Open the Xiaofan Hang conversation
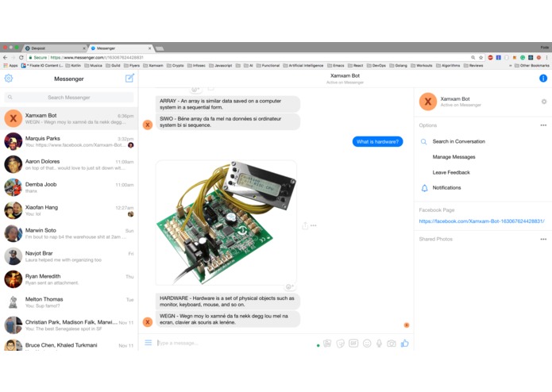 click(68, 210)
